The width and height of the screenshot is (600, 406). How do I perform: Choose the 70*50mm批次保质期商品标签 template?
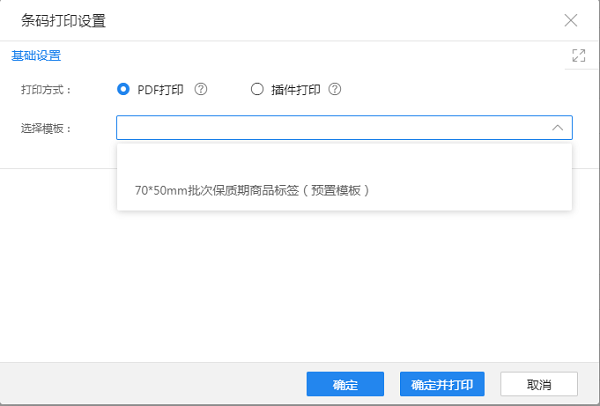coord(252,189)
